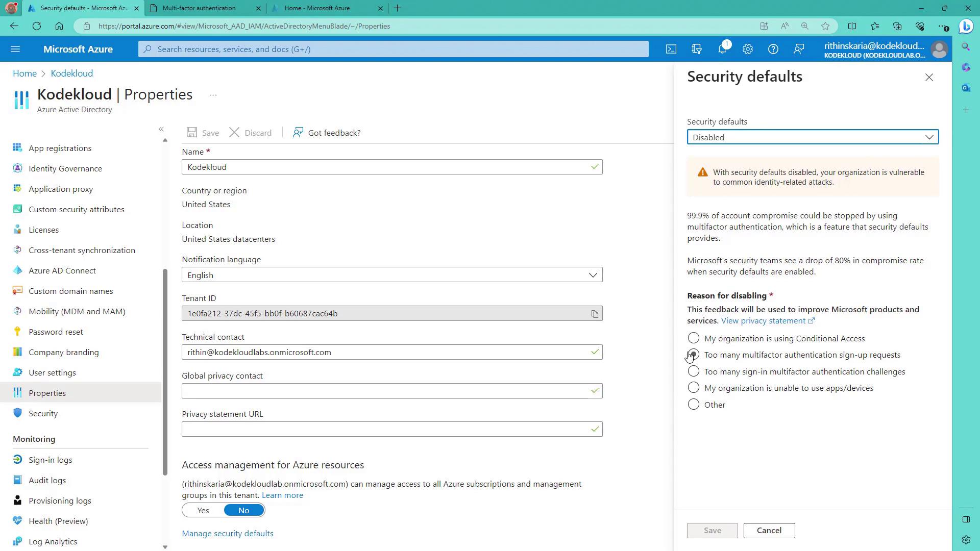The height and width of the screenshot is (551, 980).
Task: Open Azure Cloud Shell icon
Action: click(671, 49)
